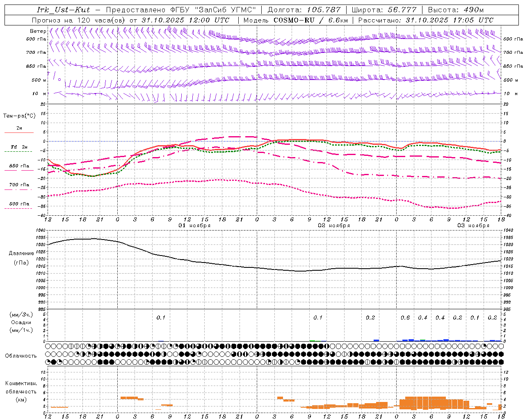Click the red solid line sample under '2м'
This screenshot has width=525, height=420.
tap(19, 132)
